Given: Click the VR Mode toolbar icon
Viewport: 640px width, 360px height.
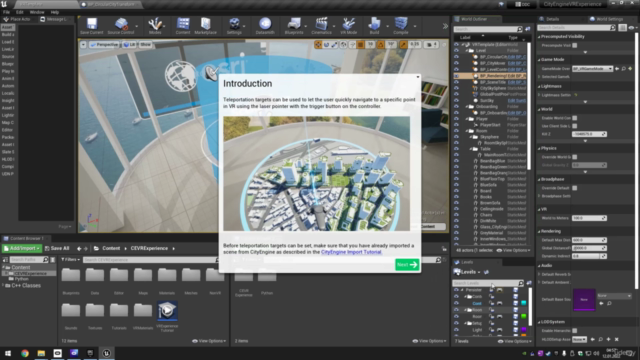Looking at the screenshot, I should (x=349, y=26).
